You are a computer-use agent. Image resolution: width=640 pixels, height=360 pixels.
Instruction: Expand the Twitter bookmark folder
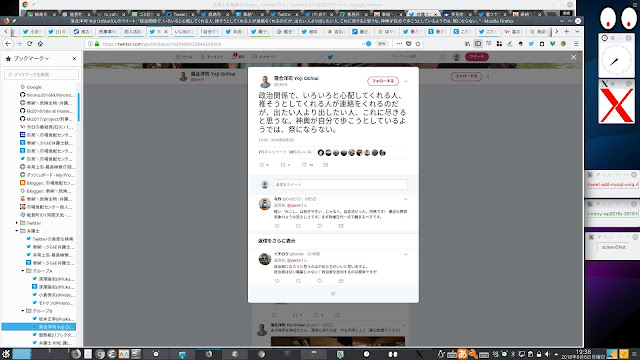pyautogui.click(x=17, y=223)
